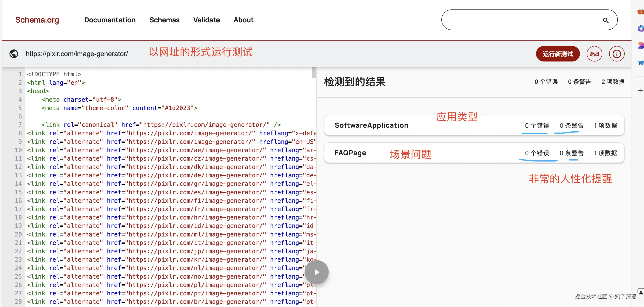Viewport: 644px width, 307px height.
Task: Click the plus add sidebar icon
Action: (x=641, y=91)
